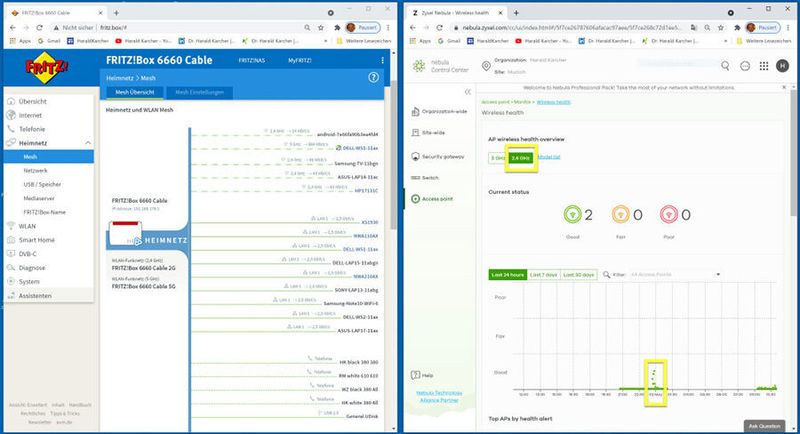Select the Last 30 days time range

[x=579, y=274]
